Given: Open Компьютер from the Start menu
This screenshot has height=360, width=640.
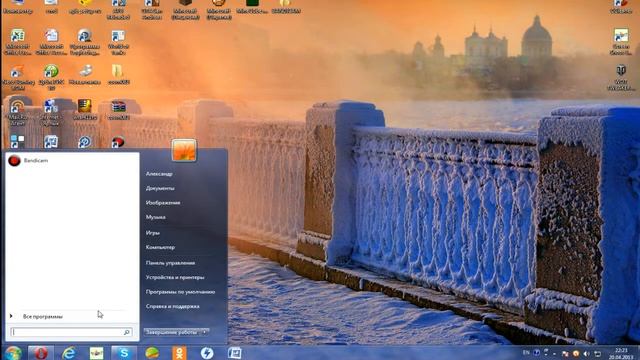Looking at the screenshot, I should tap(160, 247).
